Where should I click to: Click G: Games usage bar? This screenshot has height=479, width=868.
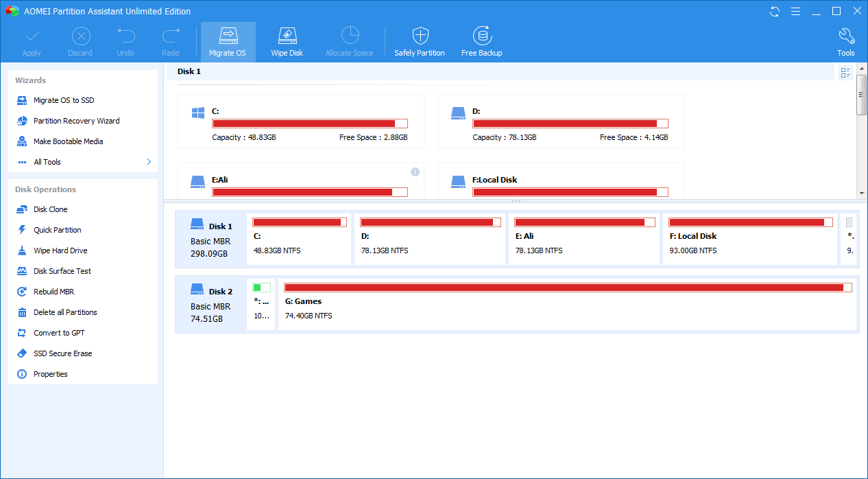(568, 288)
